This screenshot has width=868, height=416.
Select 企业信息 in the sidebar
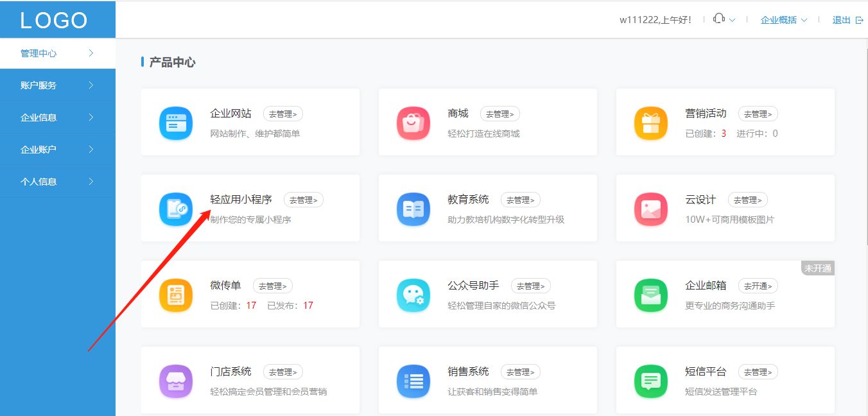coord(58,117)
